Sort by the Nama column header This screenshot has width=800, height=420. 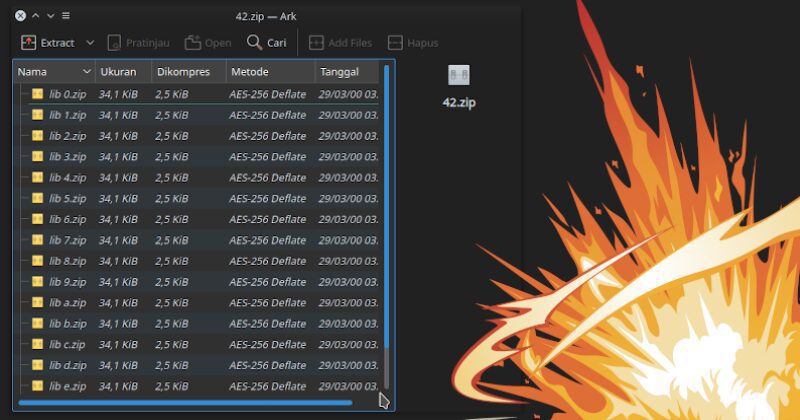(x=54, y=72)
